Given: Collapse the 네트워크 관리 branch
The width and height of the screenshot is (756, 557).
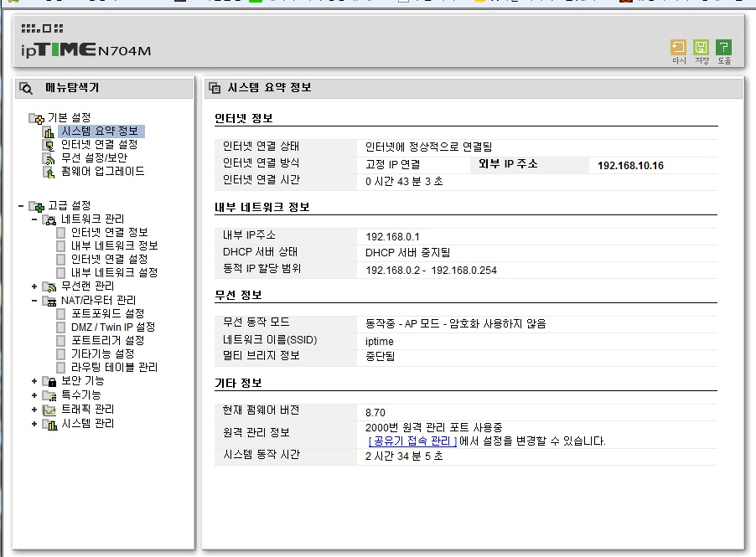Looking at the screenshot, I should [x=34, y=219].
